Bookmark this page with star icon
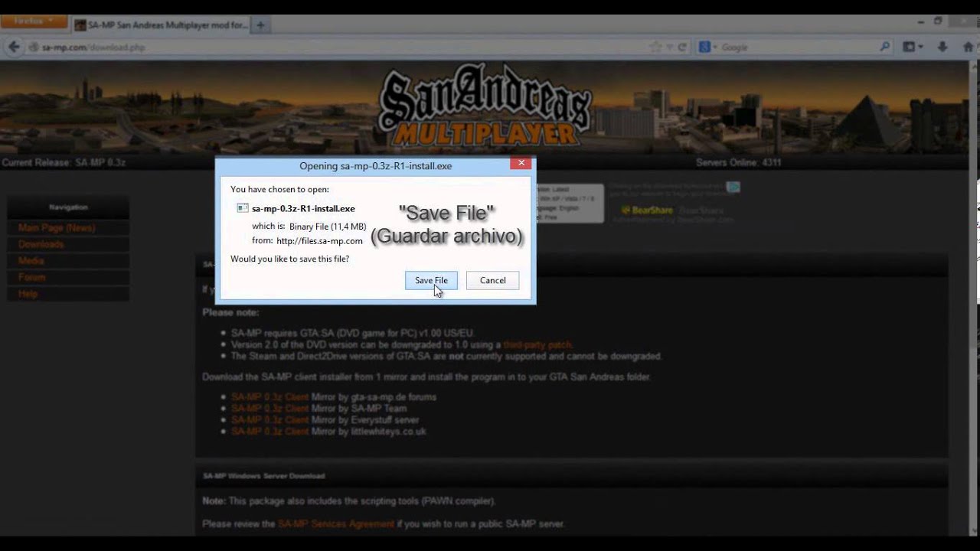The height and width of the screenshot is (551, 980). pos(655,47)
